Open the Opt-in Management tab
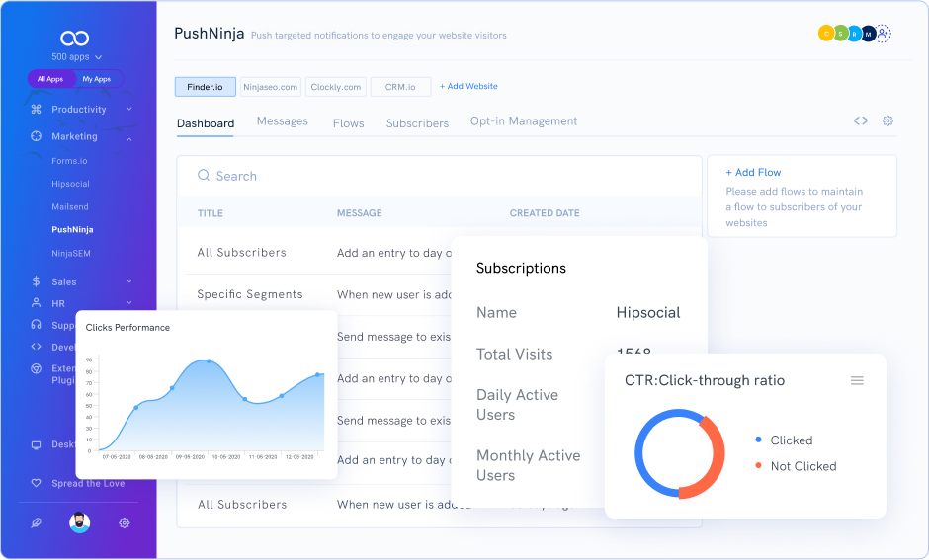The image size is (929, 560). pos(524,121)
